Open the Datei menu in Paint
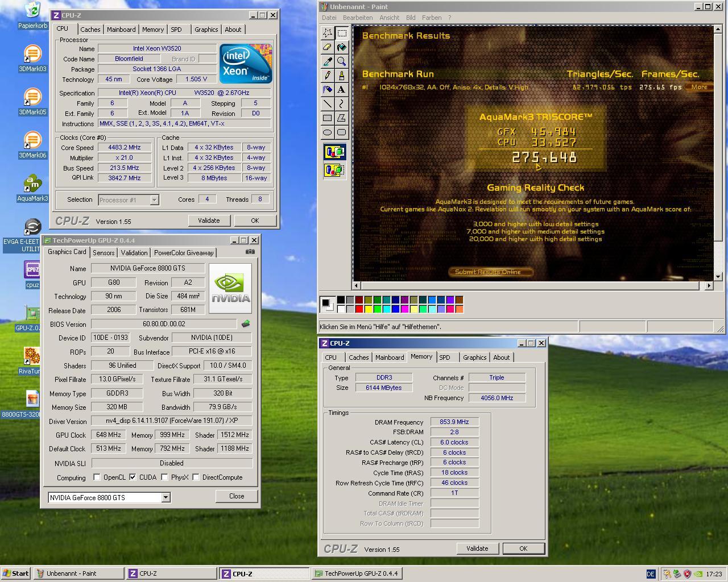Image resolution: width=728 pixels, height=582 pixels. [x=329, y=18]
